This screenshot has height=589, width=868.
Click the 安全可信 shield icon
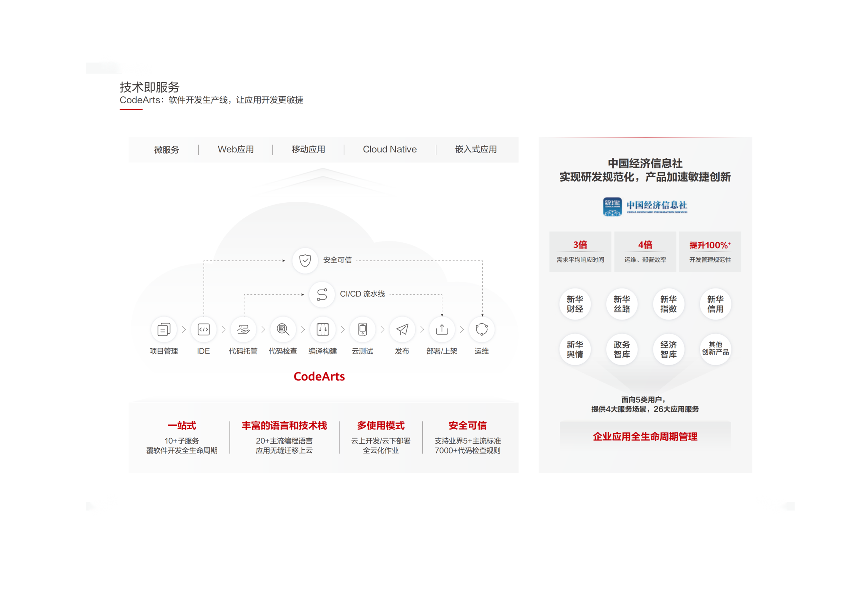pyautogui.click(x=305, y=260)
